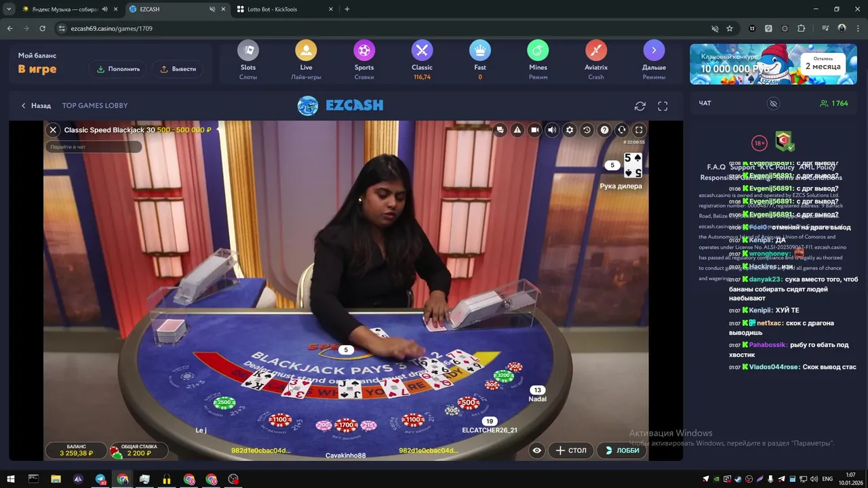
Task: Open the Support footer link
Action: tap(743, 167)
